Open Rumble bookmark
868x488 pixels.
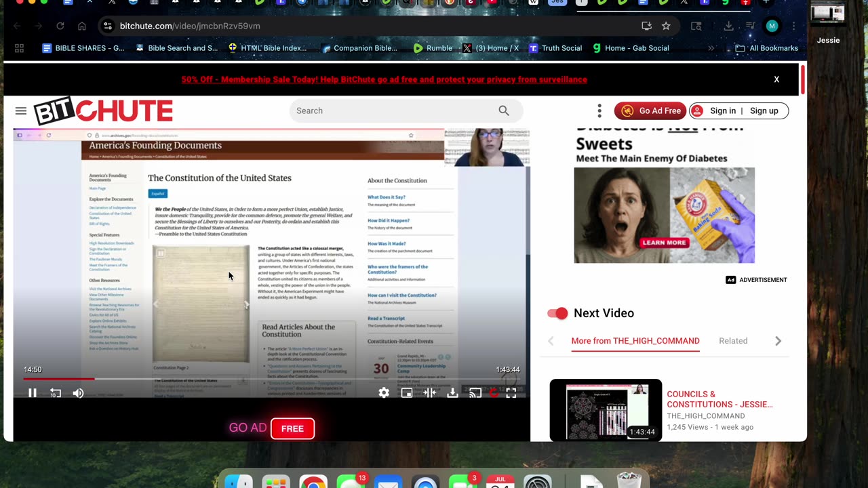click(433, 48)
